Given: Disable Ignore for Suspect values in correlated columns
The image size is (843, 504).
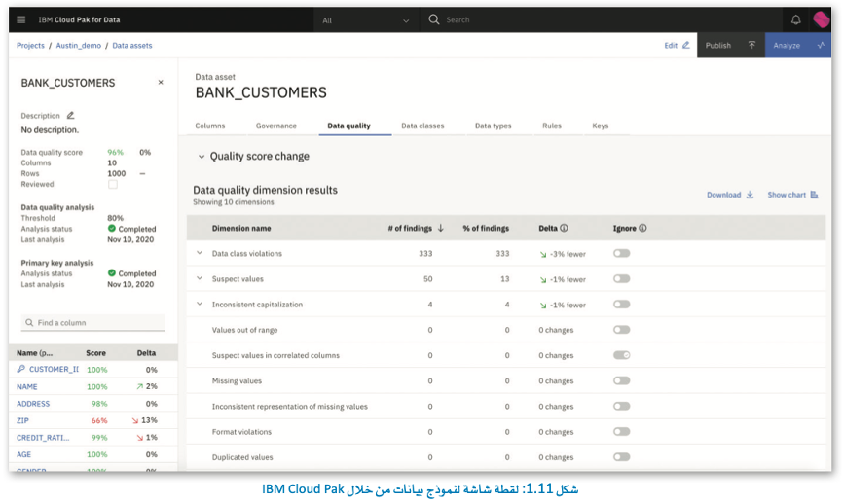Looking at the screenshot, I should tap(621, 355).
